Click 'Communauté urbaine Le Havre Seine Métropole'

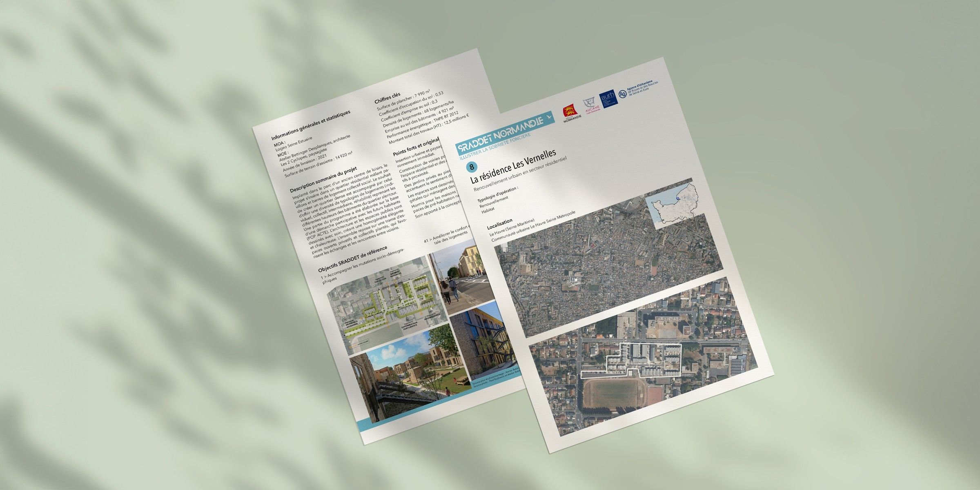click(533, 227)
